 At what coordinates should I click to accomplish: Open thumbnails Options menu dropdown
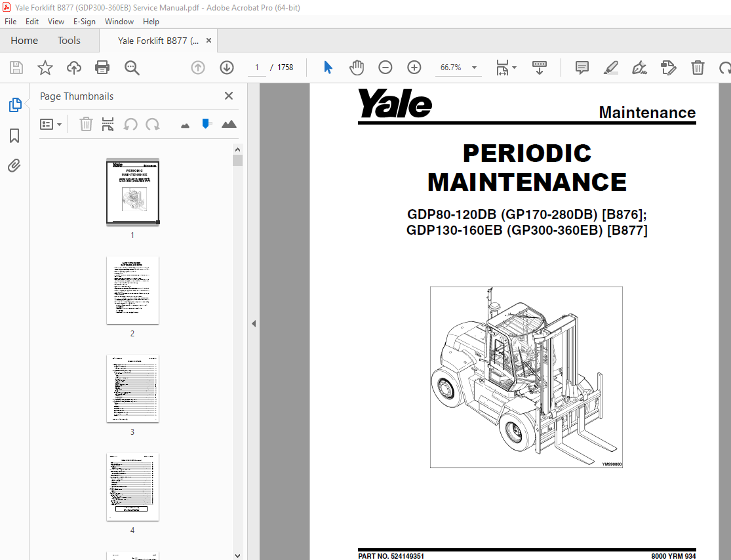[51, 125]
